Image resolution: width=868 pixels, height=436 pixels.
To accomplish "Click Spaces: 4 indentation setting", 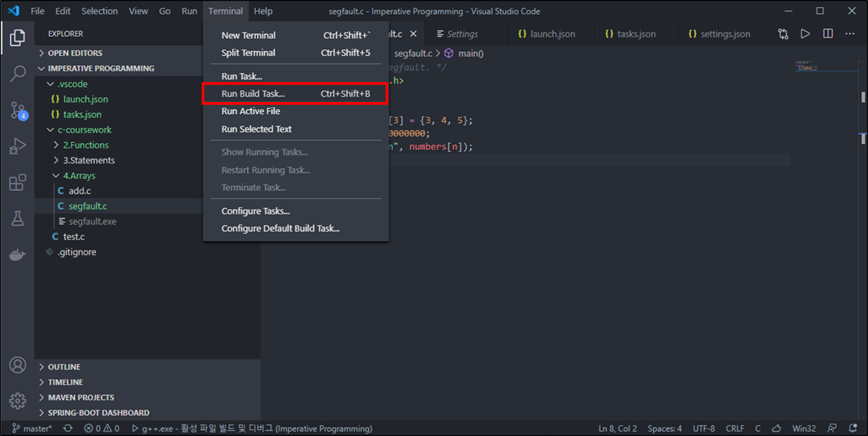I will coord(665,428).
